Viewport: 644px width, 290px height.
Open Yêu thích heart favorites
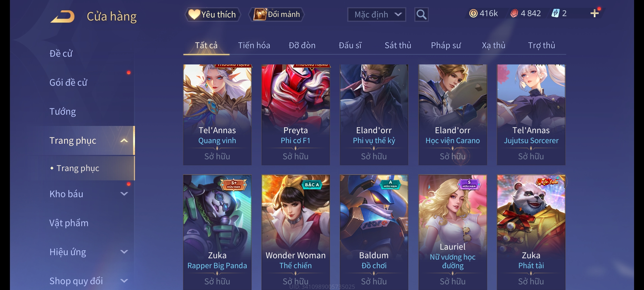(213, 15)
